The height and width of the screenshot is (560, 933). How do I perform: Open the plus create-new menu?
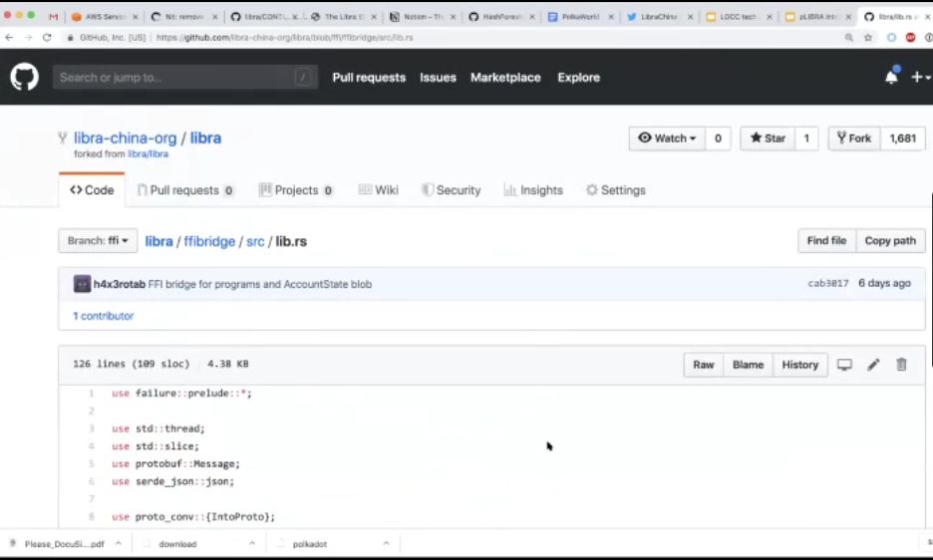(x=920, y=77)
